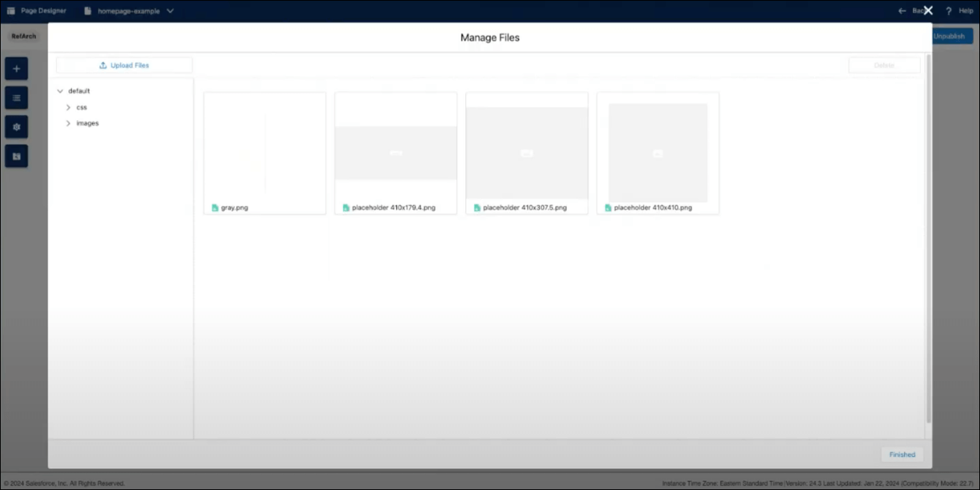Click the Finished button
The height and width of the screenshot is (490, 980).
(902, 454)
